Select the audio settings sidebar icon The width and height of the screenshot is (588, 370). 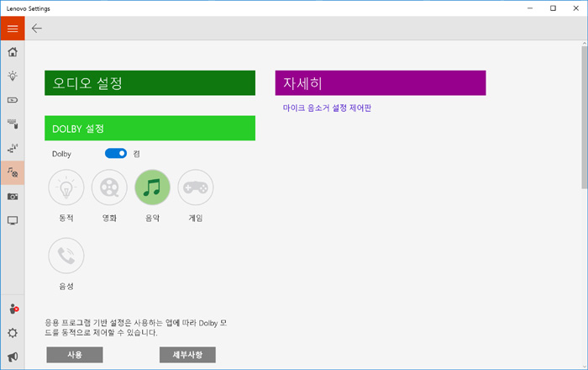pyautogui.click(x=13, y=172)
